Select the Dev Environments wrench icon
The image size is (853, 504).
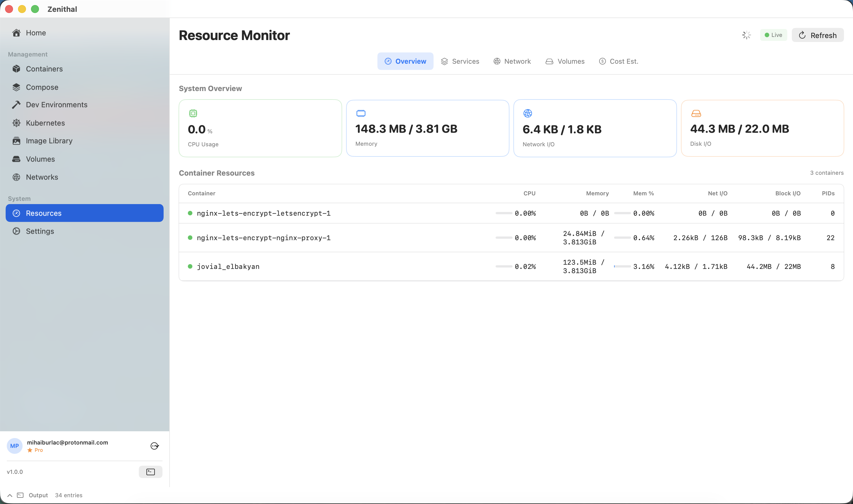(x=17, y=104)
